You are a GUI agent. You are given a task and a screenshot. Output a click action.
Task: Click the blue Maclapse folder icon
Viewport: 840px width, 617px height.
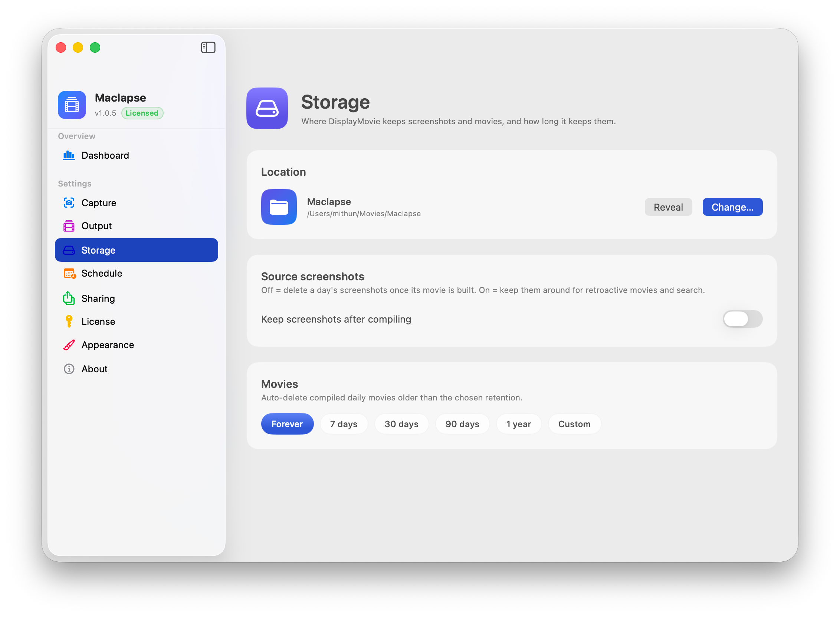coord(279,207)
